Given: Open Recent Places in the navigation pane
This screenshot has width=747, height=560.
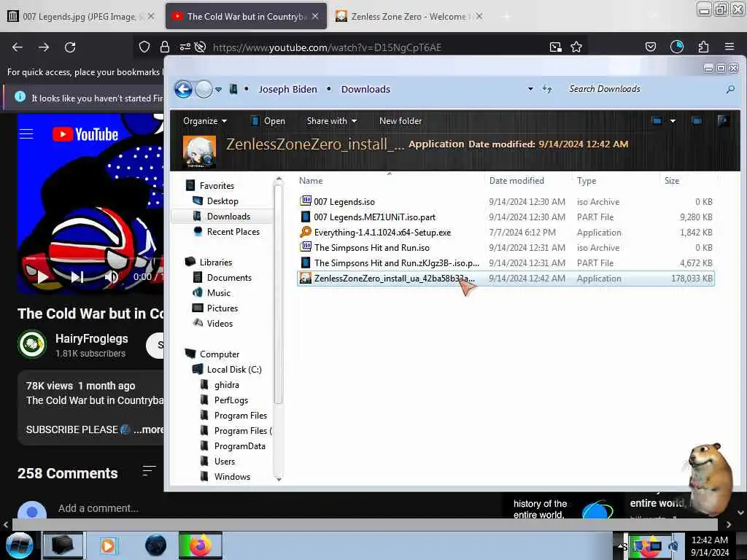Looking at the screenshot, I should click(x=233, y=231).
